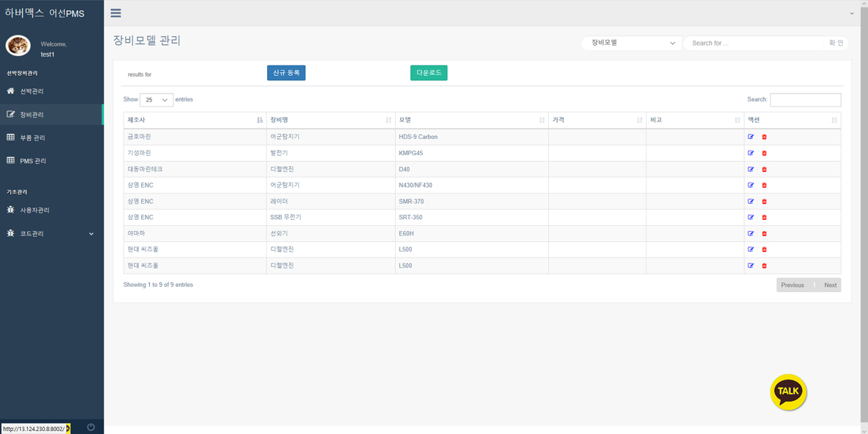Image resolution: width=868 pixels, height=434 pixels.
Task: Click the 하버맥스 어선PMS title link
Action: point(44,13)
